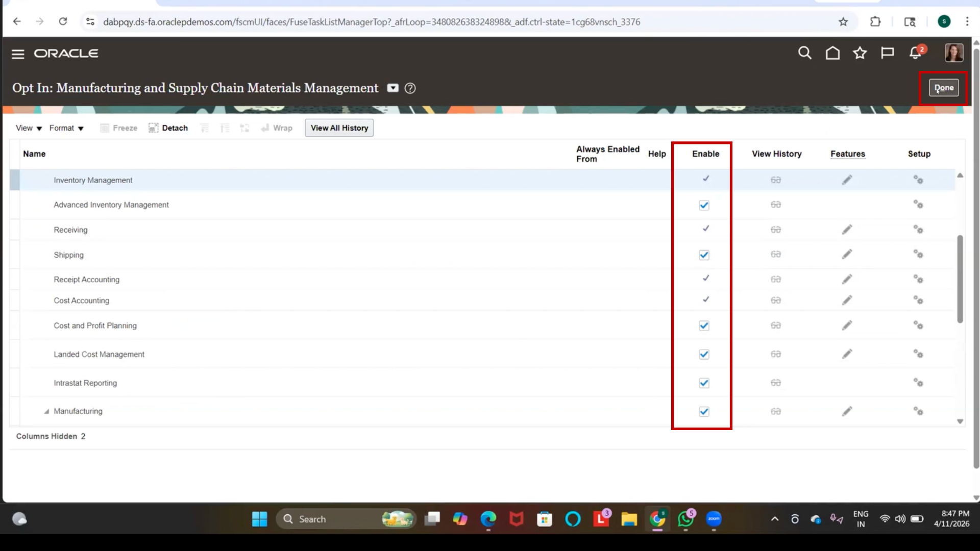Screen dimensions: 980x551
Task: Click table scroll down arrow
Action: pyautogui.click(x=960, y=421)
